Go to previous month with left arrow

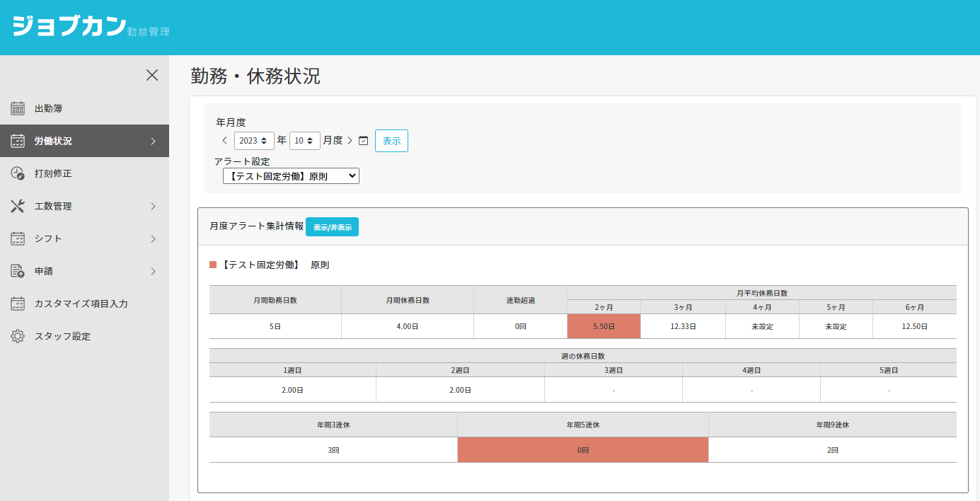pos(224,141)
